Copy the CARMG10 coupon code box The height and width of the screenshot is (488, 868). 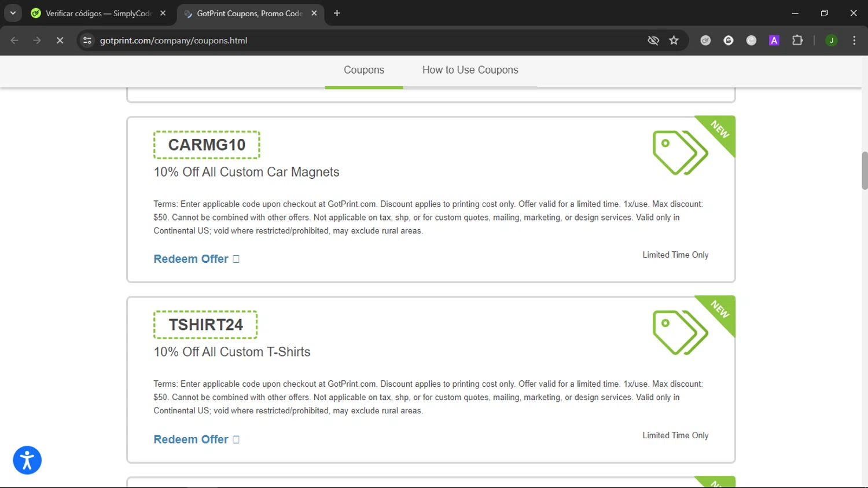point(207,145)
